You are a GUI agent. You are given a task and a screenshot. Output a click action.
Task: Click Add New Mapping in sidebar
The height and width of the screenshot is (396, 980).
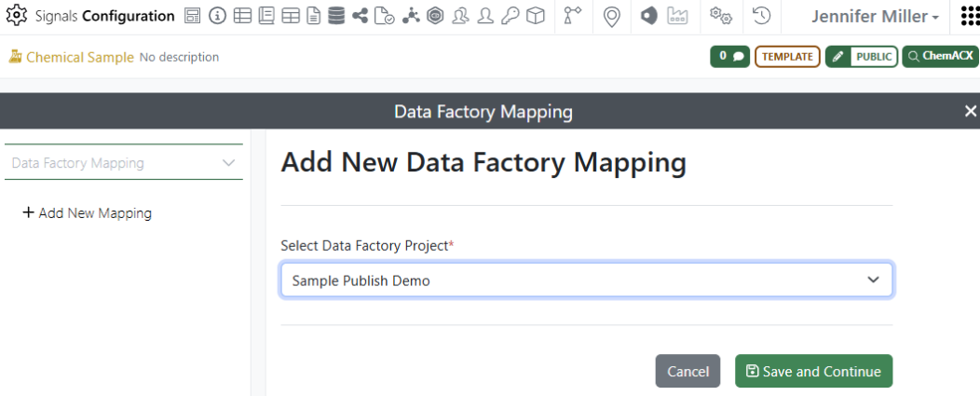(87, 213)
